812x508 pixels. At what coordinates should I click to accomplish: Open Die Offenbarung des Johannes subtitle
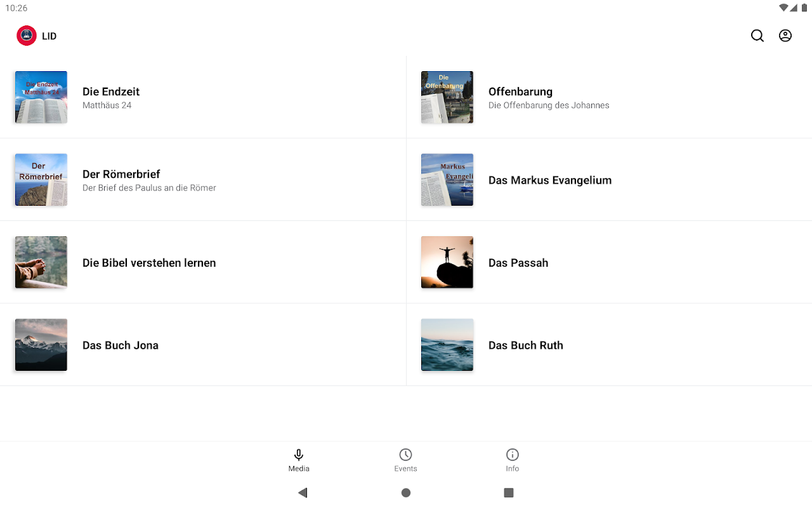click(x=549, y=105)
